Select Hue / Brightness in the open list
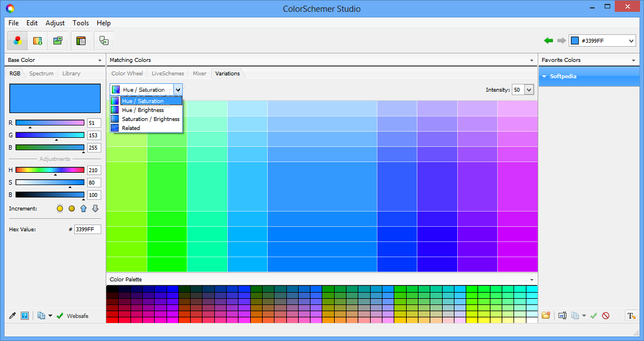644x341 pixels. (x=143, y=110)
